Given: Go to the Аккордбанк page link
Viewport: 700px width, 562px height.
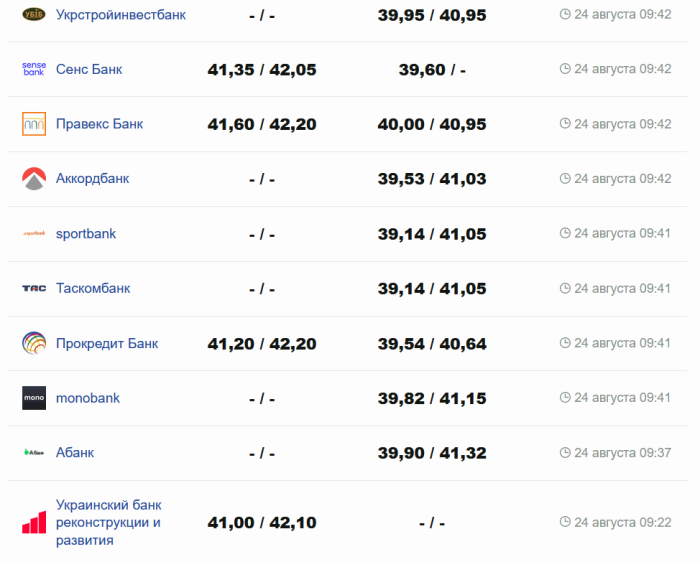Looking at the screenshot, I should tap(92, 179).
